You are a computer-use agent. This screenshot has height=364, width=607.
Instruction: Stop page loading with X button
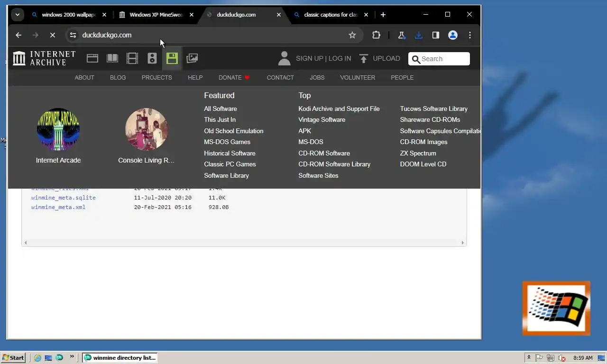[x=53, y=35]
